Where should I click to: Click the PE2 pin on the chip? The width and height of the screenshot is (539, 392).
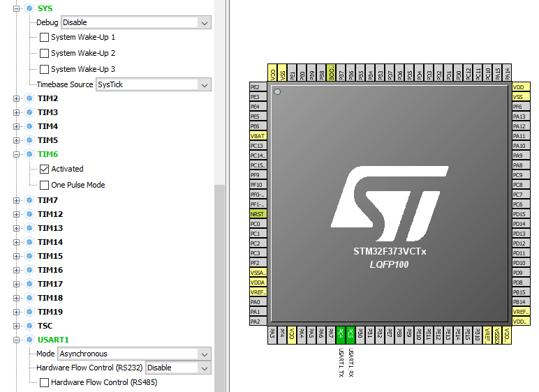pos(258,87)
